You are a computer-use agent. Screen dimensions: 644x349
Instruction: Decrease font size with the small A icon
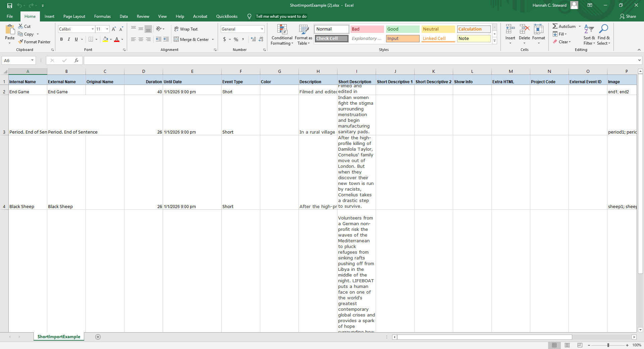click(121, 29)
